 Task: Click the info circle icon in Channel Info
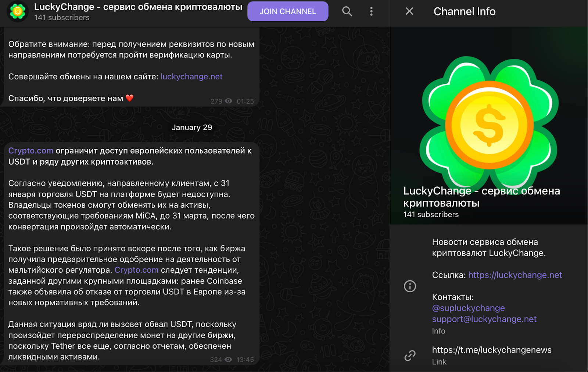(410, 286)
